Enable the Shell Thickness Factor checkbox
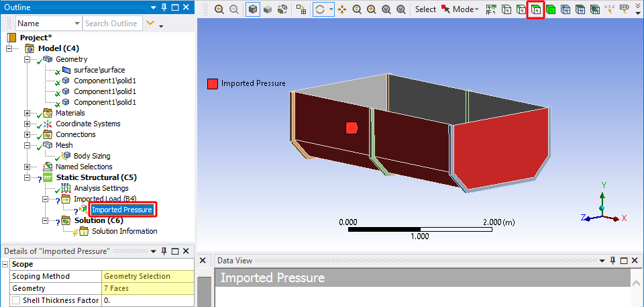The image size is (644, 307). pos(15,300)
